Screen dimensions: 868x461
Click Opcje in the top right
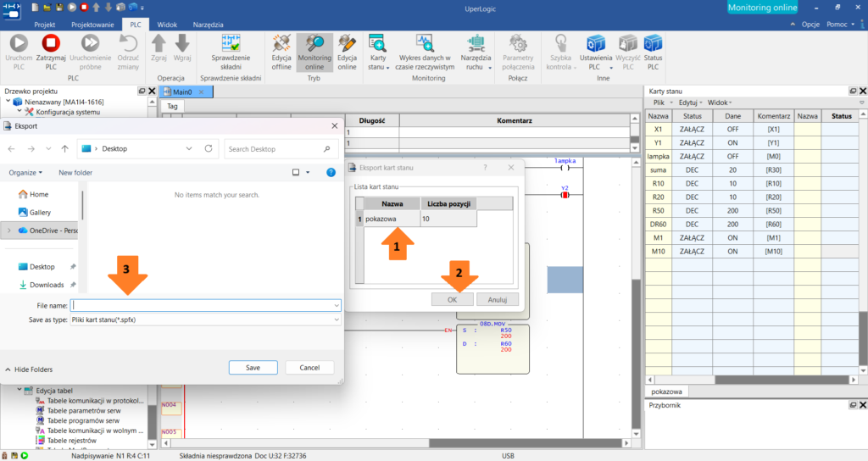pyautogui.click(x=810, y=25)
